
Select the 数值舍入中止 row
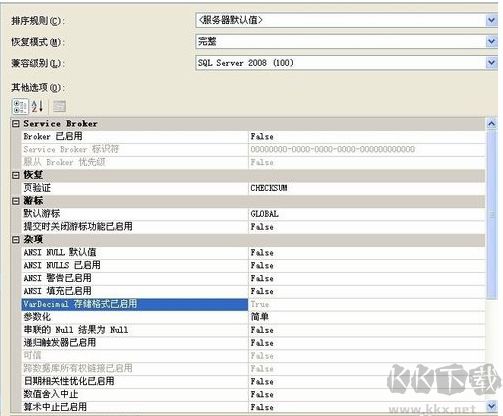pos(254,394)
